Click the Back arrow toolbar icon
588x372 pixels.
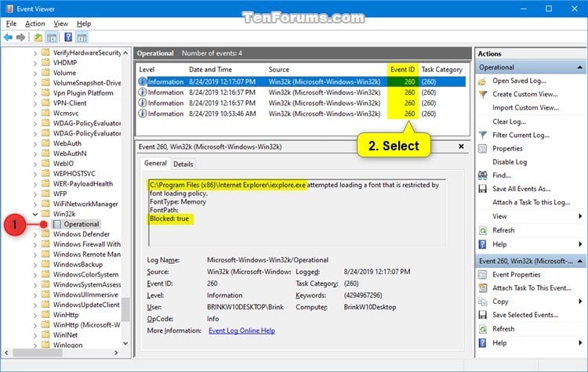[8, 37]
